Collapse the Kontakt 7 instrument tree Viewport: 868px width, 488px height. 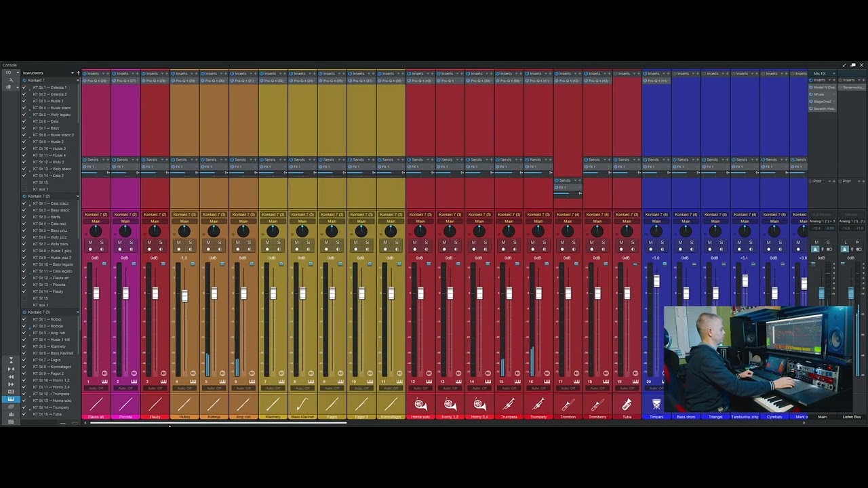tap(77, 80)
